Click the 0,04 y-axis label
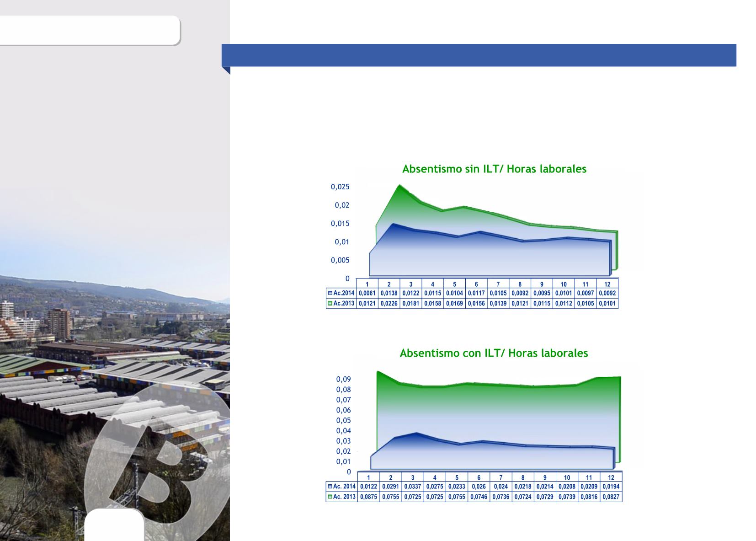Screen dimensions: 756x541 [344, 431]
